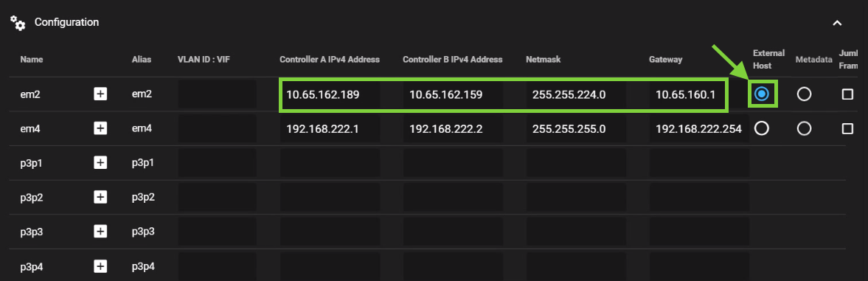Click the plus icon for p3p3

tap(100, 232)
